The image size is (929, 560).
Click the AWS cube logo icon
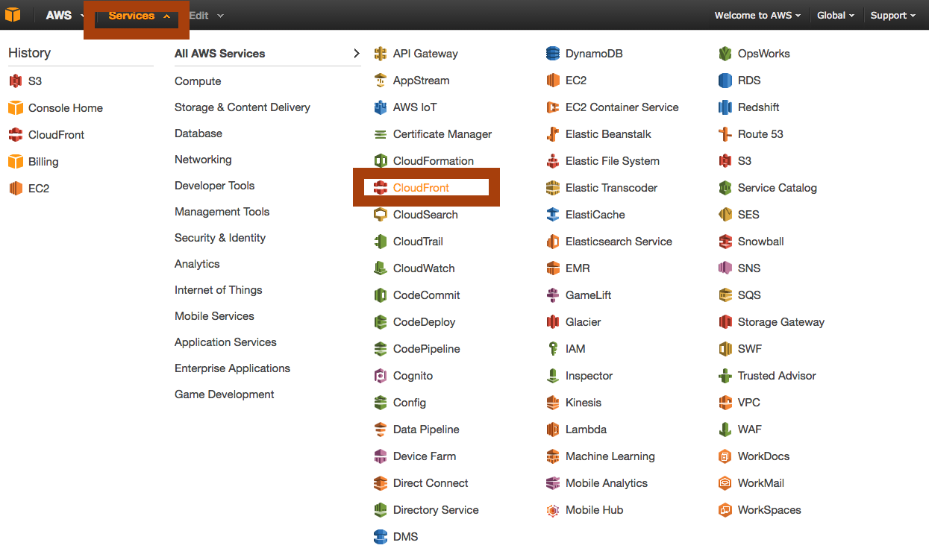coord(14,15)
